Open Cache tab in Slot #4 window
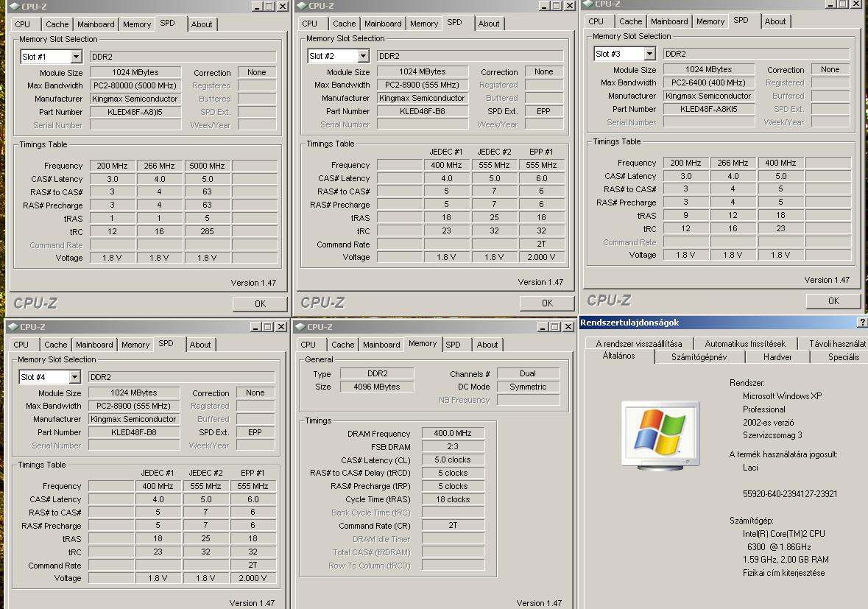 55,345
